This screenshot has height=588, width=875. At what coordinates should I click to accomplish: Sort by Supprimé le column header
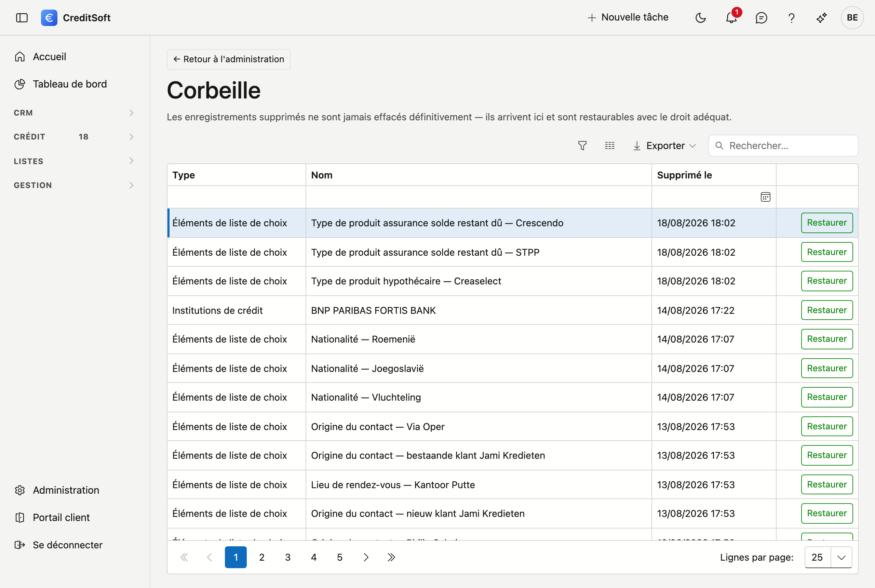click(x=714, y=175)
